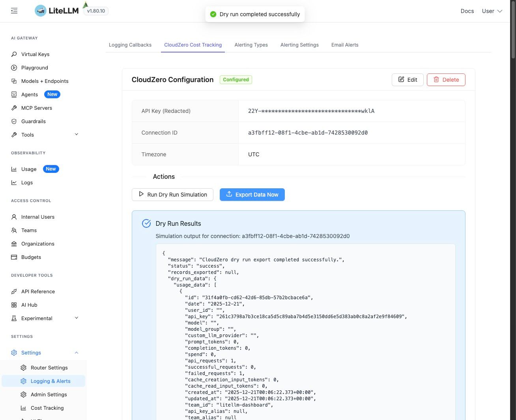Click the Configured status badge
The image size is (516, 420).
click(236, 80)
